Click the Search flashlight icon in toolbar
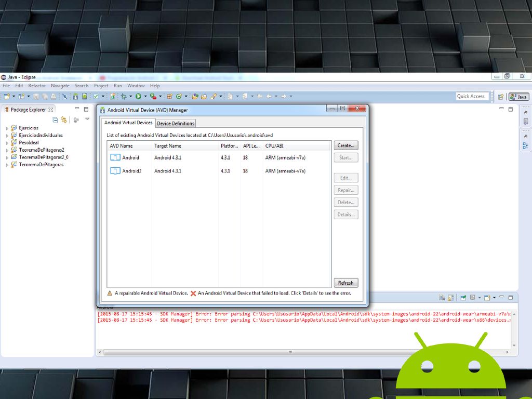The image size is (532, 399). (x=214, y=96)
